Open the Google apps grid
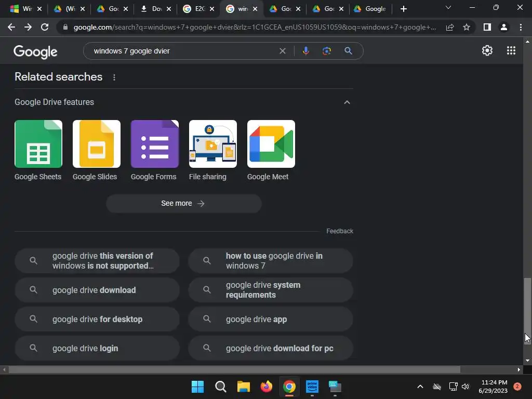The width and height of the screenshot is (532, 399). click(x=511, y=50)
